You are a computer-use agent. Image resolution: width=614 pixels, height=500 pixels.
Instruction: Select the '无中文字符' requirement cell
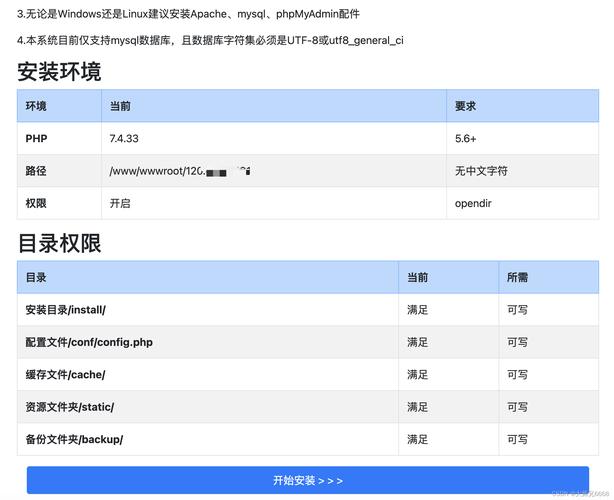tap(481, 171)
